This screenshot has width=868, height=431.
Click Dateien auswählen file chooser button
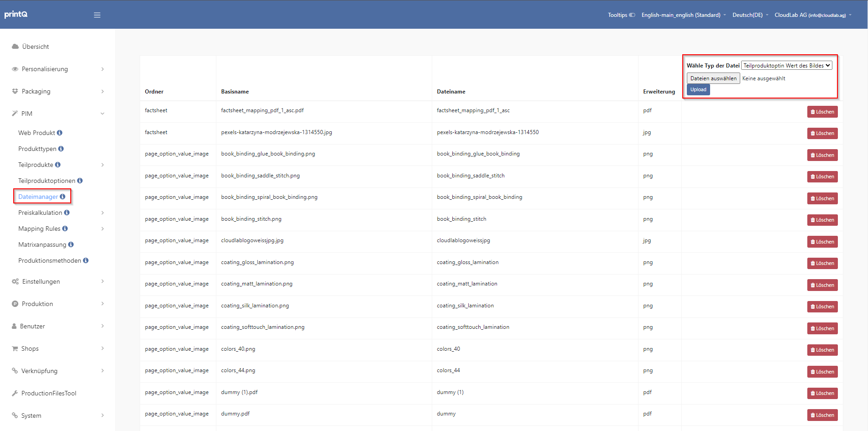pos(713,78)
